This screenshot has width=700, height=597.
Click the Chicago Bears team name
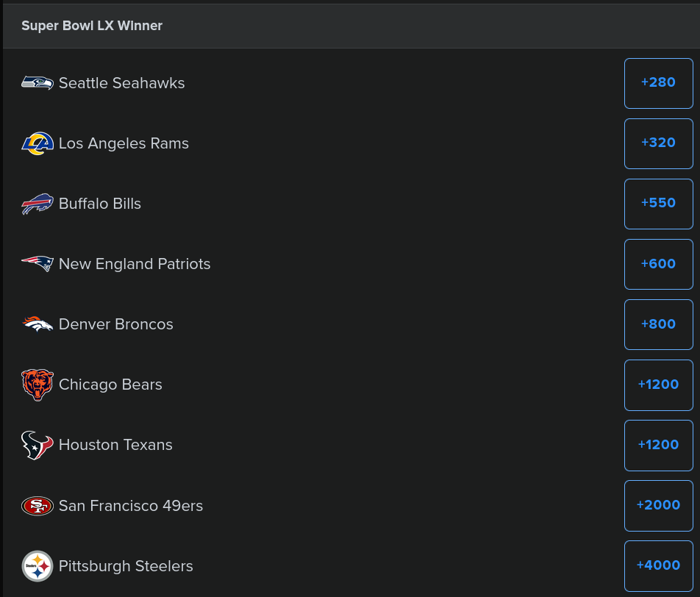110,385
